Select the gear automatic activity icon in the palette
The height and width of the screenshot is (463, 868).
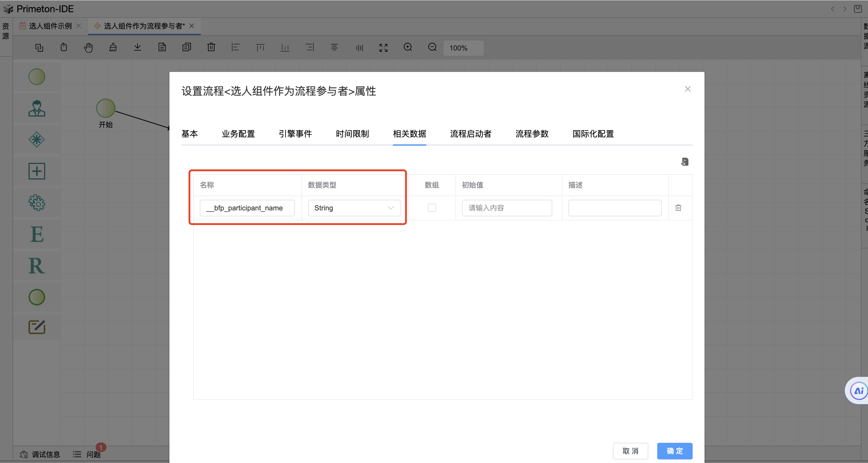click(x=37, y=203)
